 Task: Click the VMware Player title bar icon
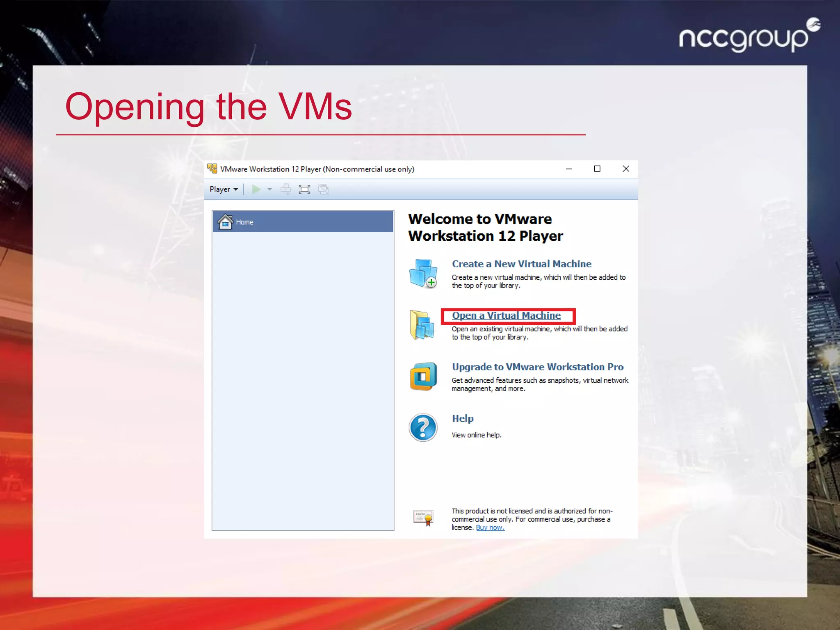tap(212, 169)
